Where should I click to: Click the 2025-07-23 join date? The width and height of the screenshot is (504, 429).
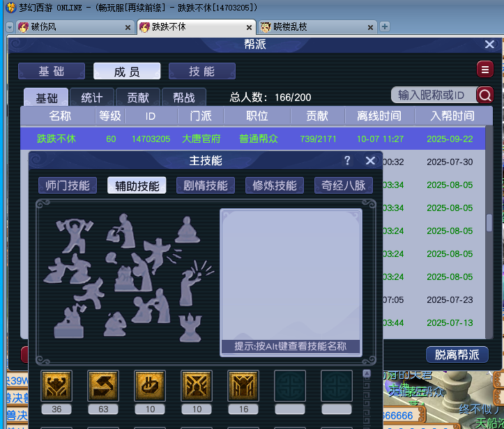point(450,300)
